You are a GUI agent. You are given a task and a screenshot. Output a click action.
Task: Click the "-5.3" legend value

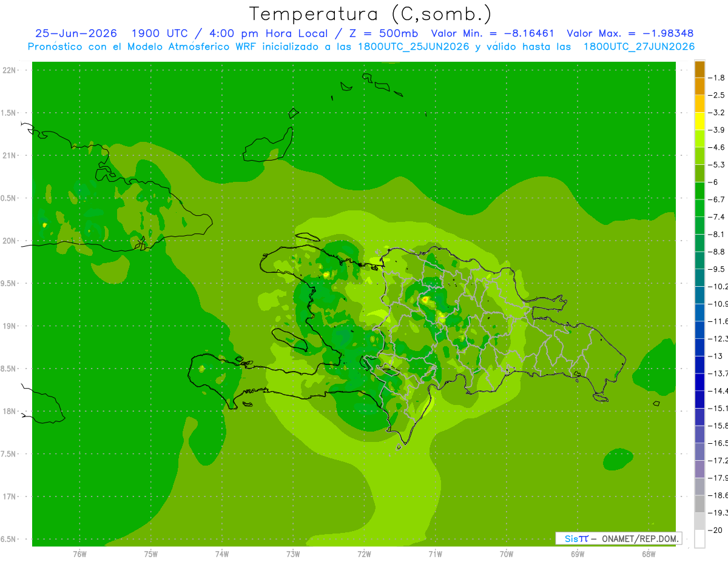click(716, 164)
